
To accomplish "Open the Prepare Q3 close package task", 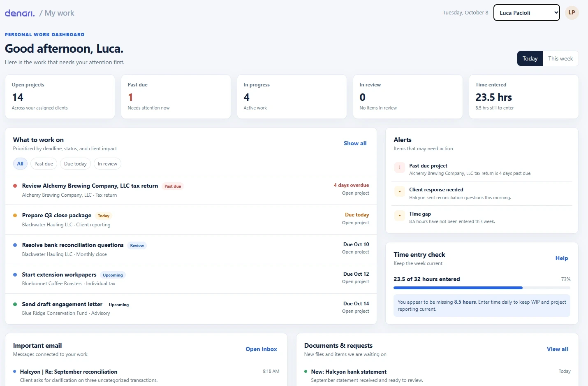I will [x=191, y=220].
